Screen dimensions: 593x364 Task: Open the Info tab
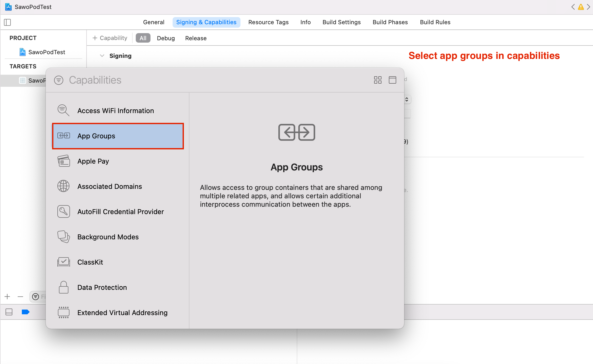(305, 22)
